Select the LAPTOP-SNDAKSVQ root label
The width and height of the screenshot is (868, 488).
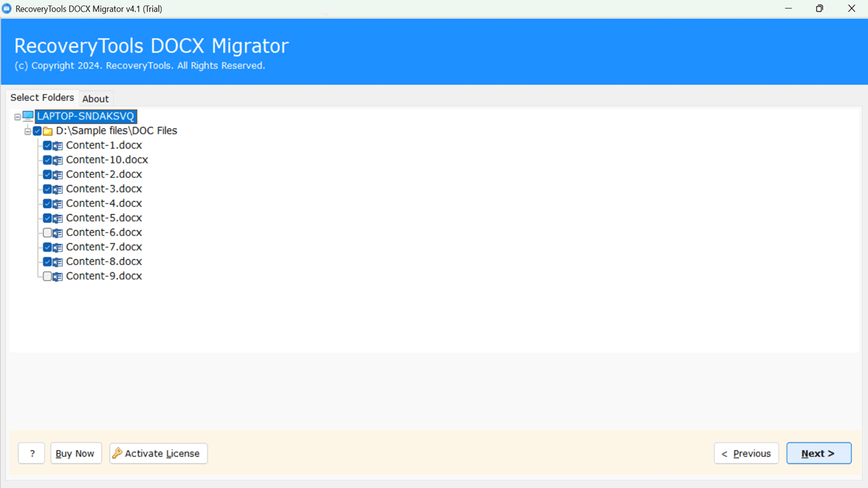86,117
